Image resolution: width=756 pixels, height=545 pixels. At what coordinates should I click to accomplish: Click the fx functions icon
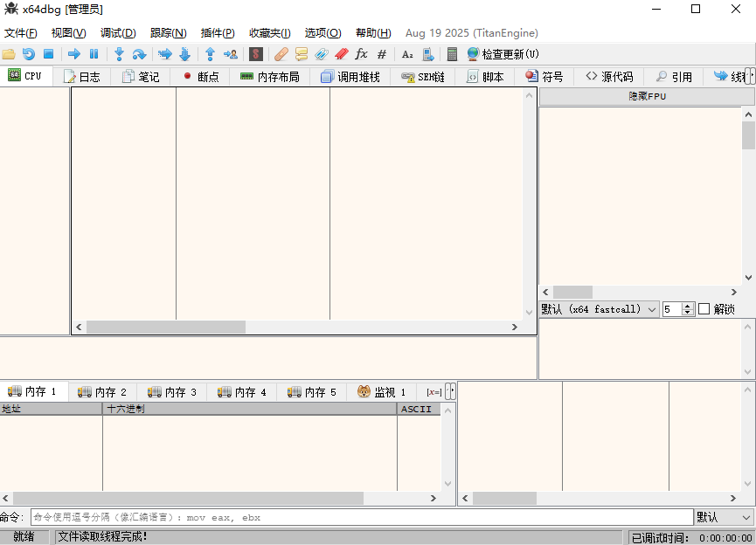point(361,54)
